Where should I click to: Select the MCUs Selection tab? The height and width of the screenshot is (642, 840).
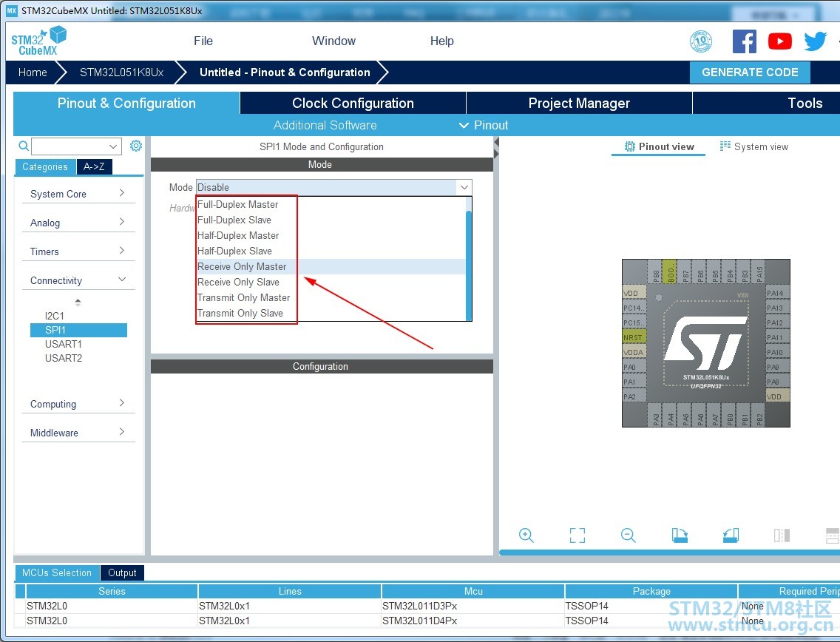pyautogui.click(x=57, y=573)
